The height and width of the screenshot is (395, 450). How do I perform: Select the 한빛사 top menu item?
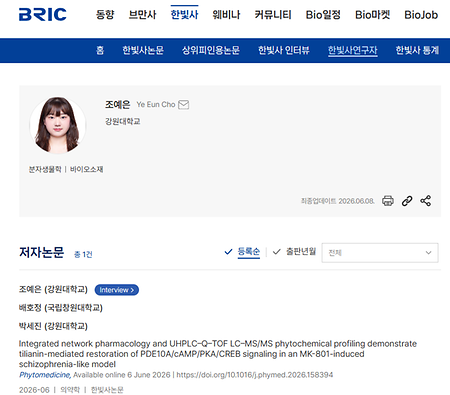point(184,15)
